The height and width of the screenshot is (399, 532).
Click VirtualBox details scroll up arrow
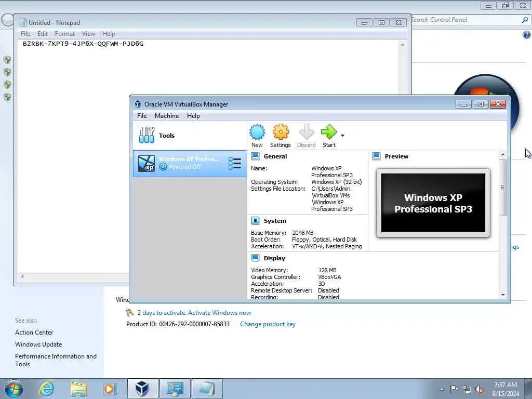503,154
